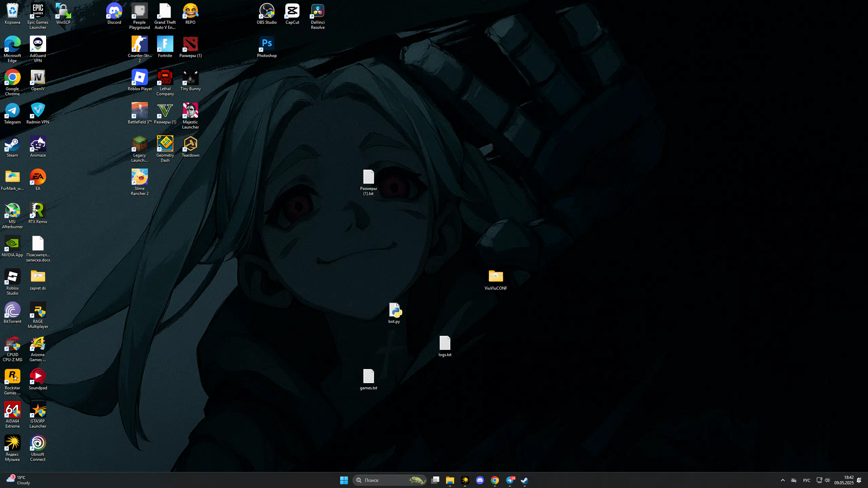Select the Google Chrome desktop shortcut
The image size is (868, 488).
[x=13, y=82]
